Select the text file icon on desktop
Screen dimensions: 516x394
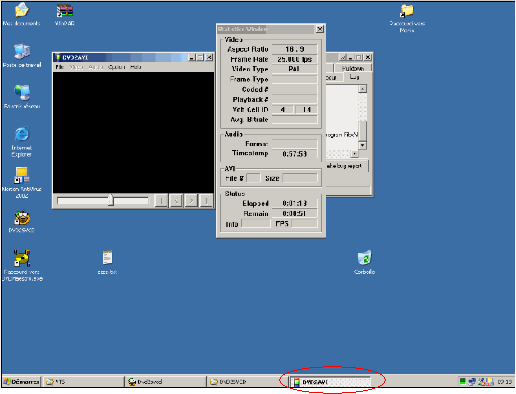tap(107, 258)
